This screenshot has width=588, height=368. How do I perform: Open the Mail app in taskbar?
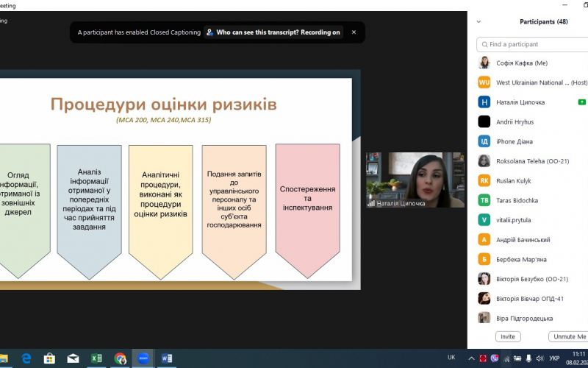[73, 358]
